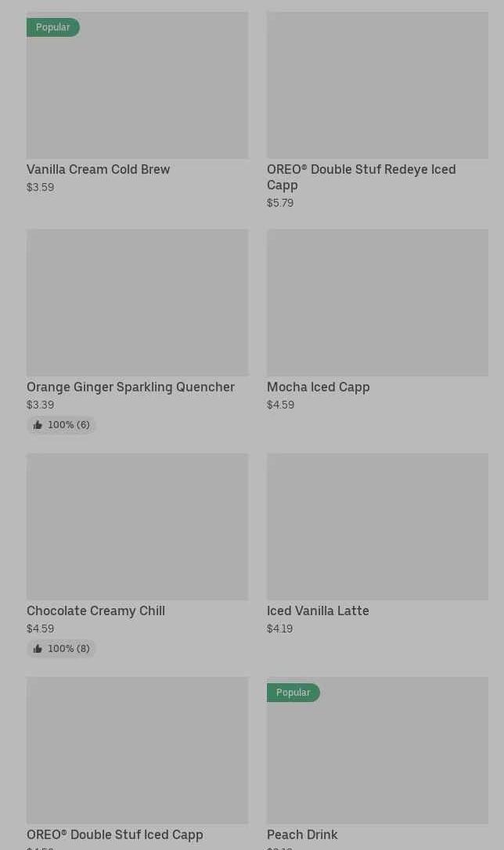The image size is (504, 850).
Task: Open the Vanilla Cream Cold Brew image
Action: click(x=137, y=85)
